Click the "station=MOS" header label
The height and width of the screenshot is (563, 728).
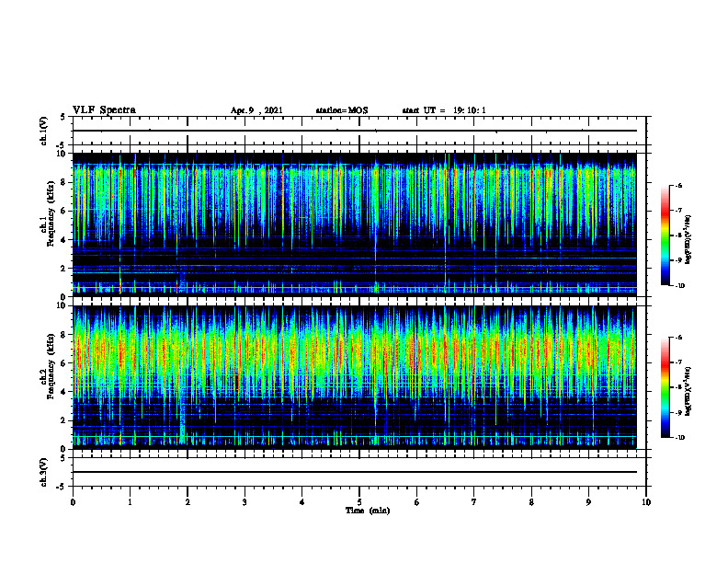click(x=342, y=110)
